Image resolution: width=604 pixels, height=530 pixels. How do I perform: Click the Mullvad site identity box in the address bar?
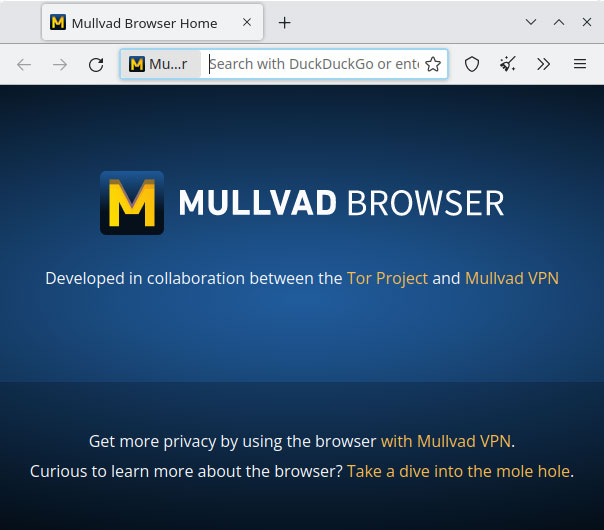tap(159, 64)
